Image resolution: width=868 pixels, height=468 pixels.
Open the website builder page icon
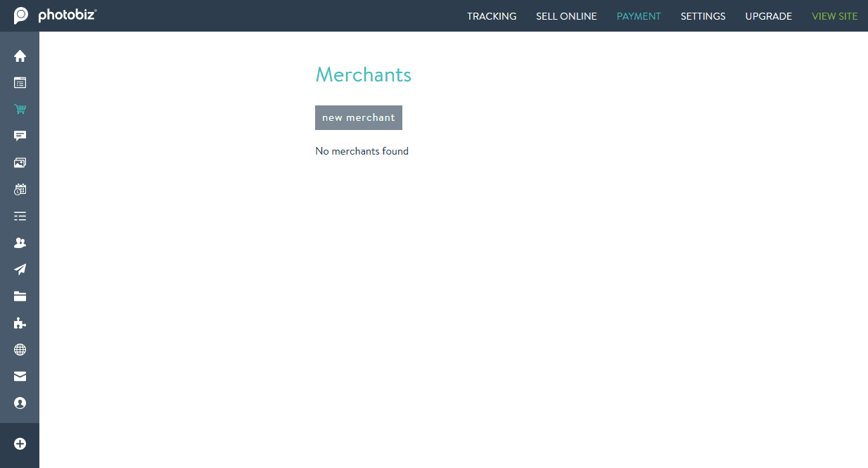point(19,82)
